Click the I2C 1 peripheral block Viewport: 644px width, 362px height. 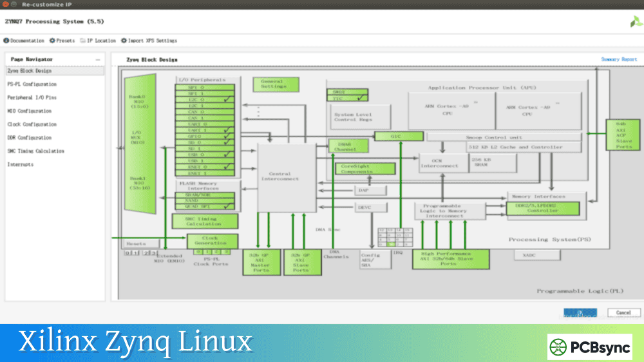pos(205,106)
